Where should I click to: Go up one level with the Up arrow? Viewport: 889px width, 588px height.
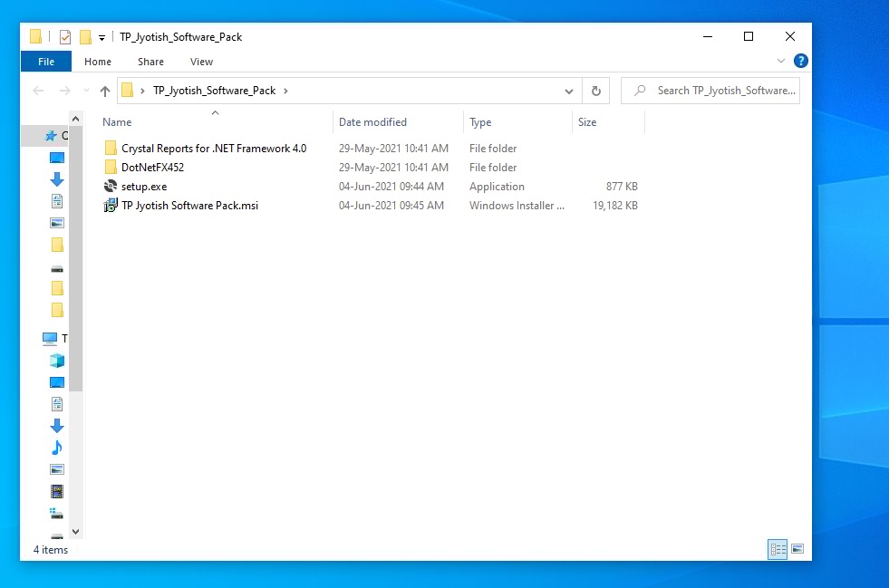(x=105, y=91)
